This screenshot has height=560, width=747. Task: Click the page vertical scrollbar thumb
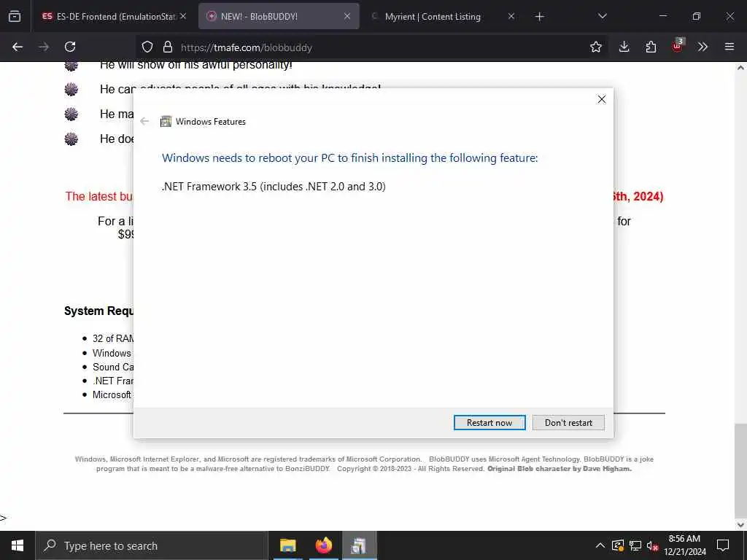741,470
